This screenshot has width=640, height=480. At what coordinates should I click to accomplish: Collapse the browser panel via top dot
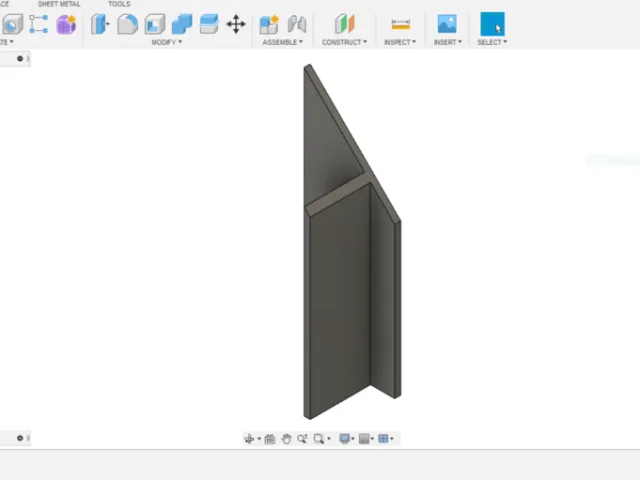click(20, 59)
